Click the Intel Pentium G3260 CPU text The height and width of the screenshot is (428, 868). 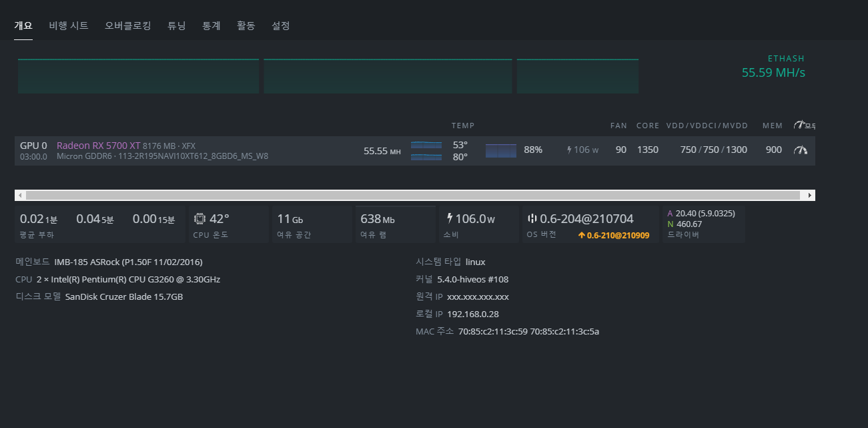[x=128, y=279]
